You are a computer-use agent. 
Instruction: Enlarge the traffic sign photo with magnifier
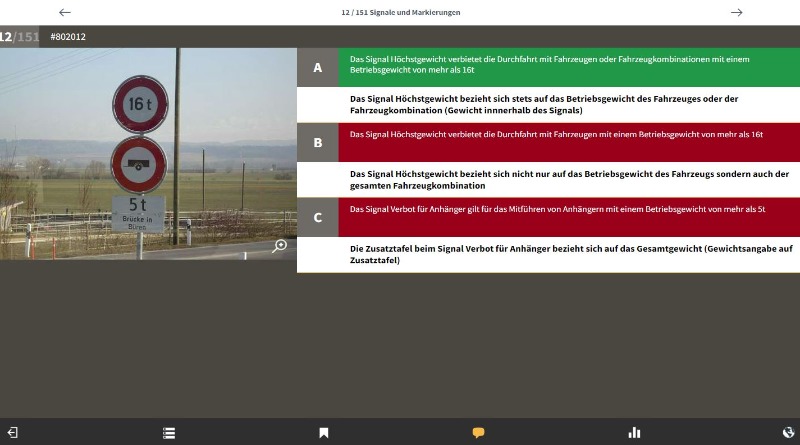point(280,246)
